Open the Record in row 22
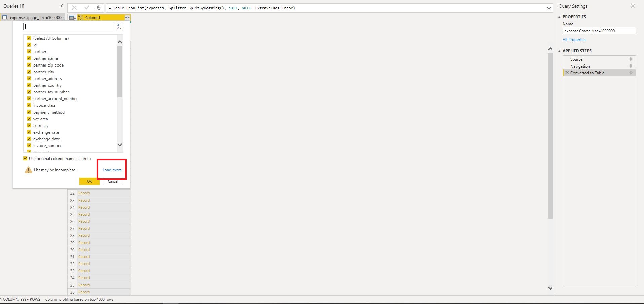The height and width of the screenshot is (304, 644). point(84,193)
